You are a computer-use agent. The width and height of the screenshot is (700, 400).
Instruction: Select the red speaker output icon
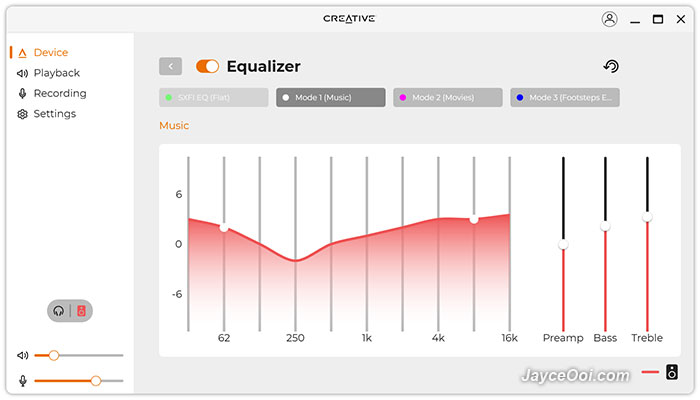pos(81,311)
